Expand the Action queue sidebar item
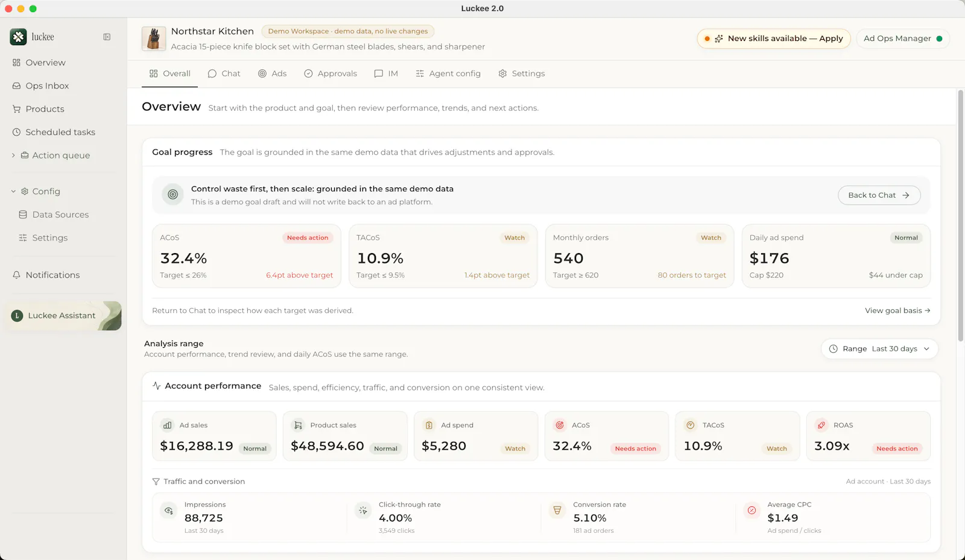Image resolution: width=965 pixels, height=560 pixels. [x=13, y=156]
